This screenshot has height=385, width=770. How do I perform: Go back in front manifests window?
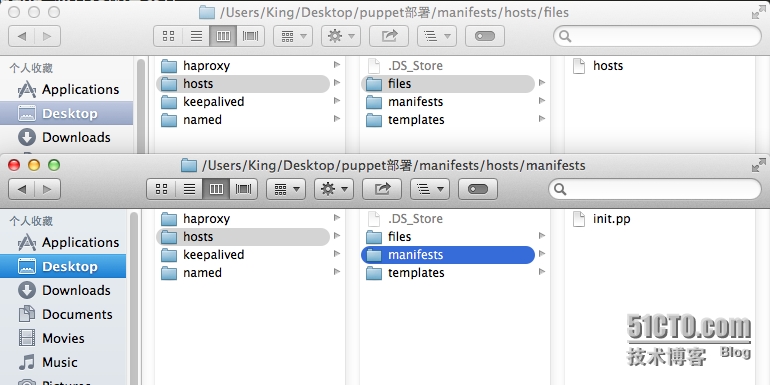[x=22, y=189]
